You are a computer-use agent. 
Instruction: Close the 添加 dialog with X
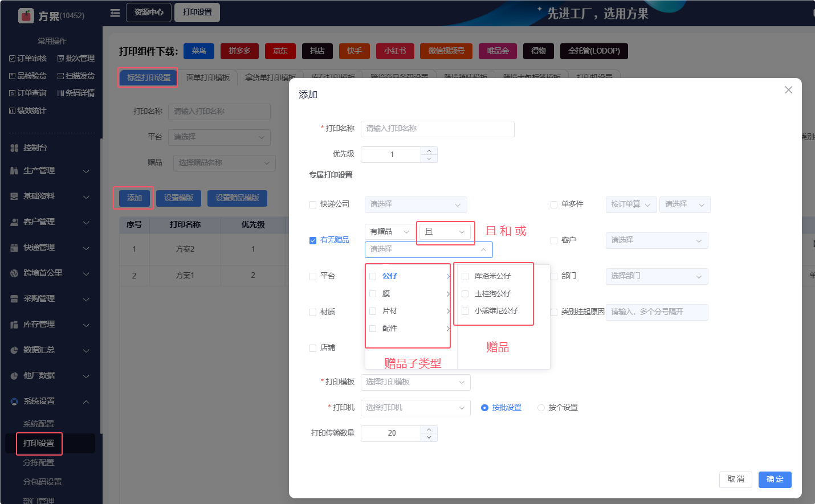click(788, 90)
